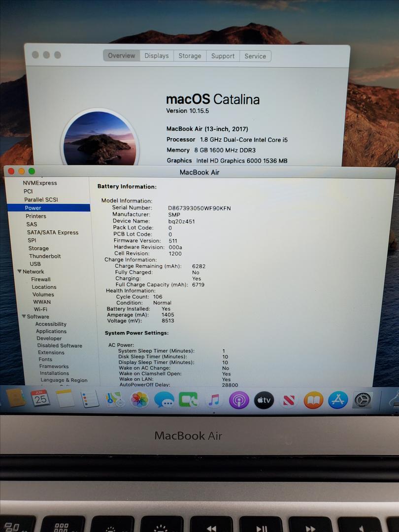Collapse the Network section in sidebar

pyautogui.click(x=19, y=271)
